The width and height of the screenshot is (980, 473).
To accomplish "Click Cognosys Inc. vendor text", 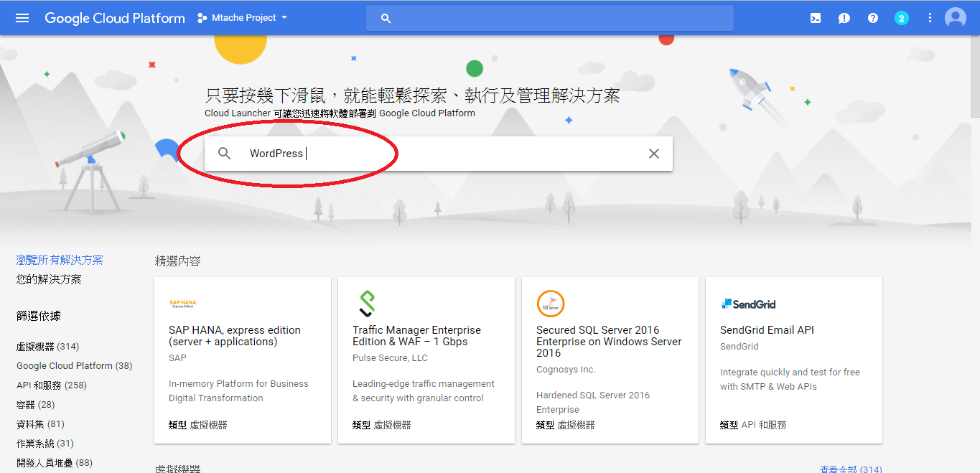I will tap(566, 369).
